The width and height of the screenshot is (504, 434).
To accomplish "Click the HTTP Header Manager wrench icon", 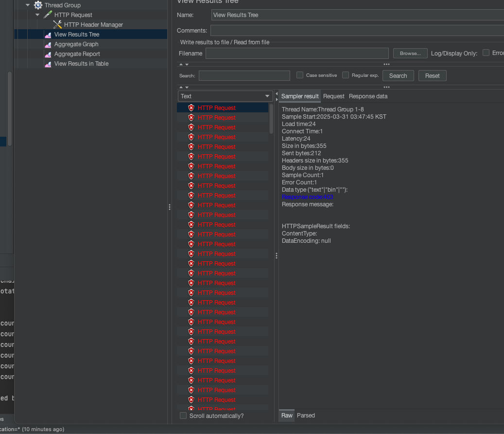I will pos(57,24).
